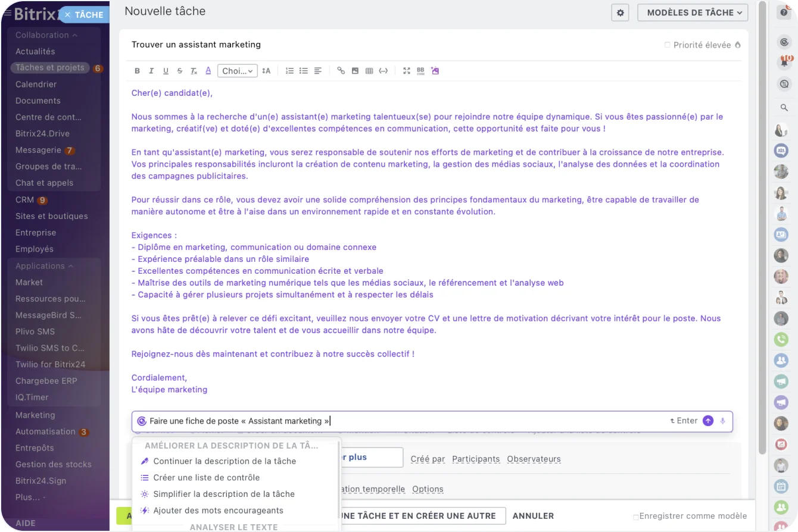Pick the text color tool
This screenshot has height=532, width=798.
point(208,71)
